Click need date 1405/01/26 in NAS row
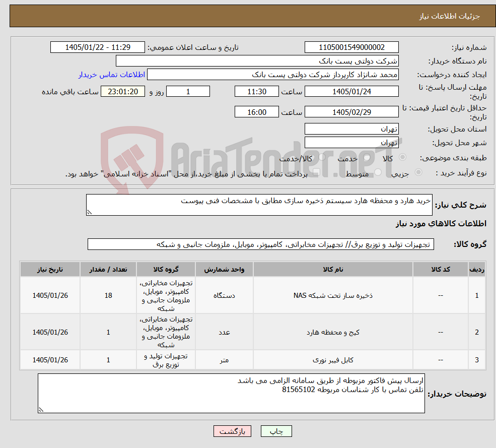Image resolution: width=496 pixels, height=448 pixels. coord(50,295)
